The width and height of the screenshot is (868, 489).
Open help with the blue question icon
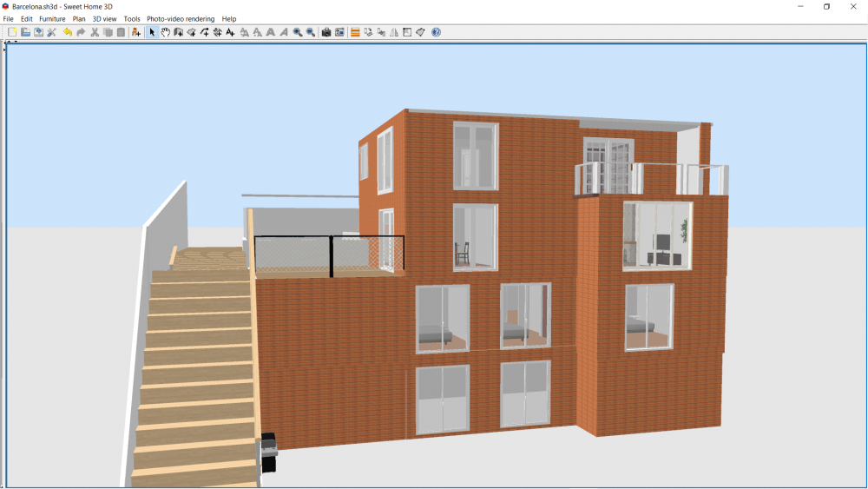pyautogui.click(x=436, y=32)
